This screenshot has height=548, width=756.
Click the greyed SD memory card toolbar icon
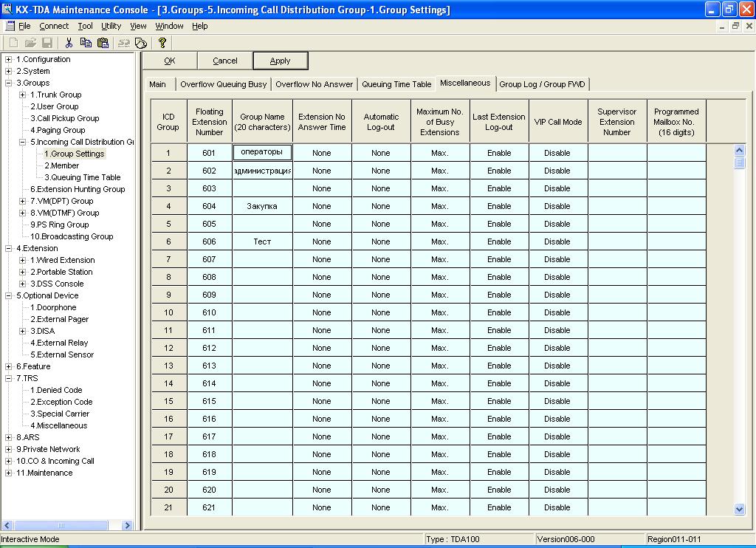coord(124,43)
